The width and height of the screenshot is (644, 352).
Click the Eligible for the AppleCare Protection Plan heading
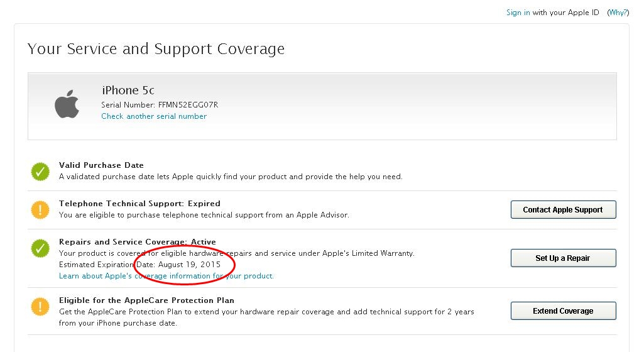click(x=146, y=300)
